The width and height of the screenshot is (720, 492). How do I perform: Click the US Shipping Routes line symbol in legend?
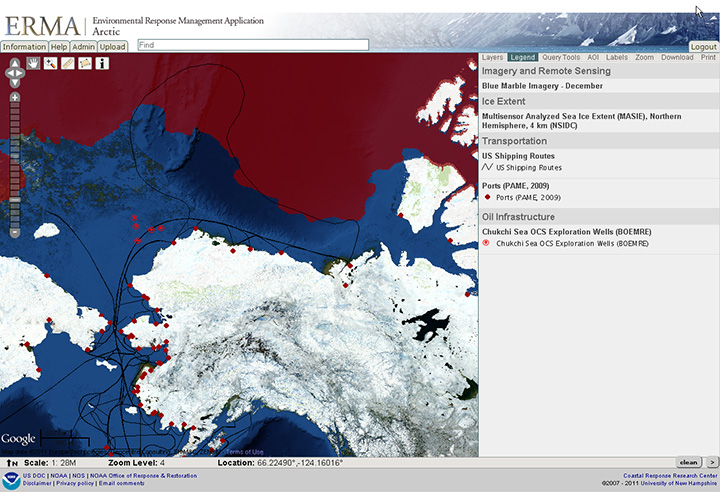(487, 167)
